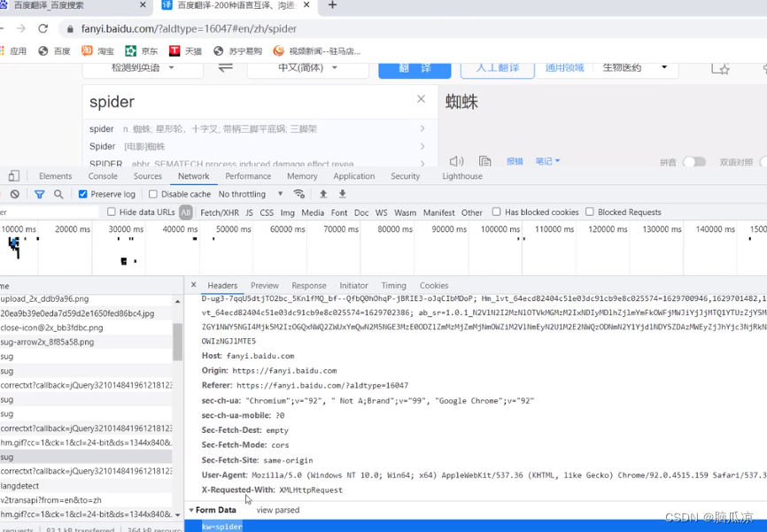Clear the network log
This screenshot has width=767, height=532.
click(15, 194)
